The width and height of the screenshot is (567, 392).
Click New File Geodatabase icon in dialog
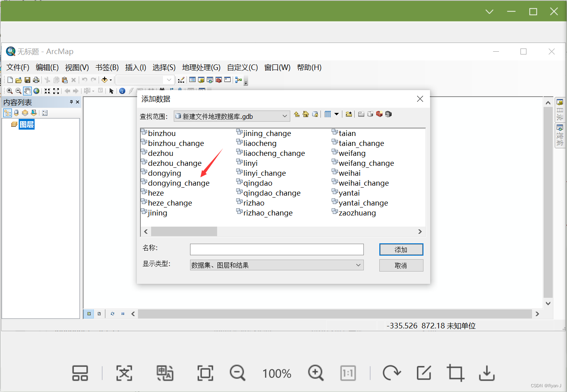point(370,114)
